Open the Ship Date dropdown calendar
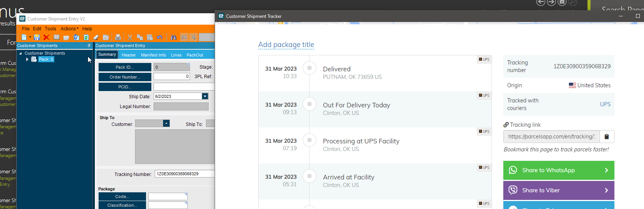644x209 pixels. coord(205,96)
